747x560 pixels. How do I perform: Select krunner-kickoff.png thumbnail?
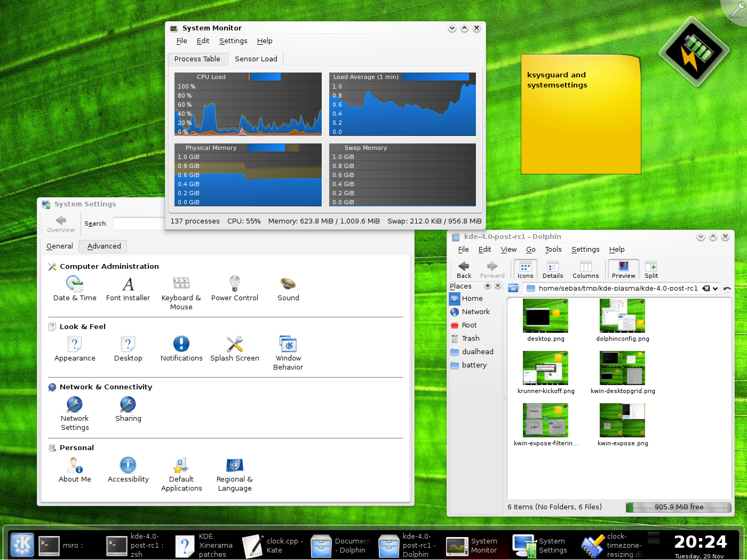(545, 368)
